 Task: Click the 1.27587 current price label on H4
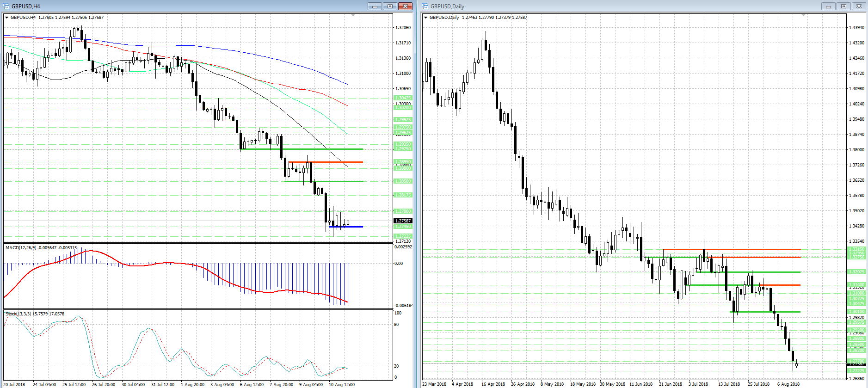coord(403,221)
